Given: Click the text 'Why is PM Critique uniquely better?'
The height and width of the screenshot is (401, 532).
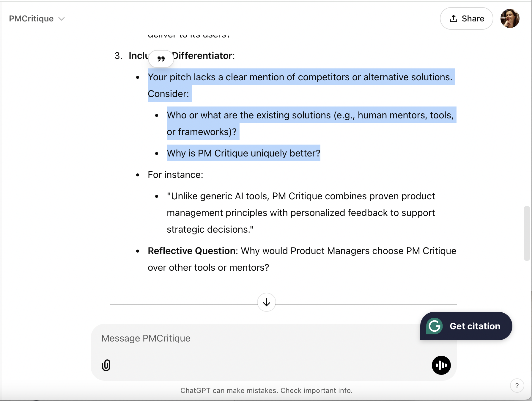Looking at the screenshot, I should (x=243, y=153).
